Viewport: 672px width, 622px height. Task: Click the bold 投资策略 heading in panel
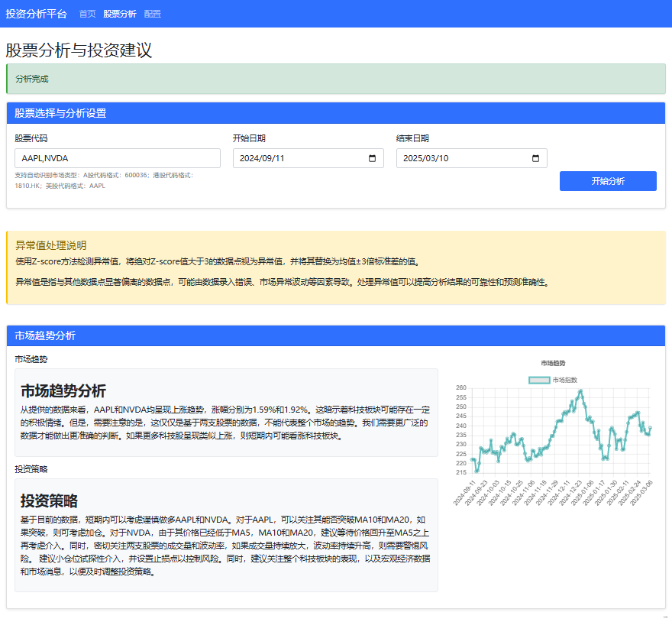click(x=49, y=501)
